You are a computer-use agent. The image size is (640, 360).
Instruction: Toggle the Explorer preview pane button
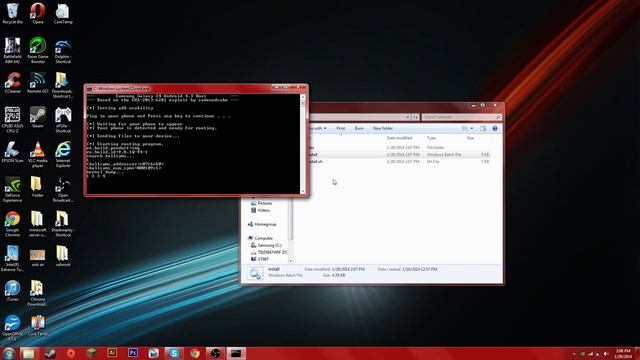coord(483,129)
